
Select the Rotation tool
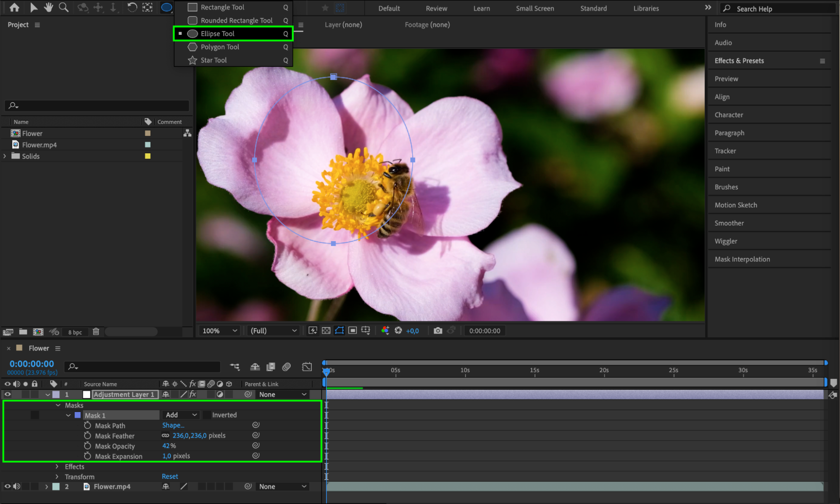pos(132,7)
